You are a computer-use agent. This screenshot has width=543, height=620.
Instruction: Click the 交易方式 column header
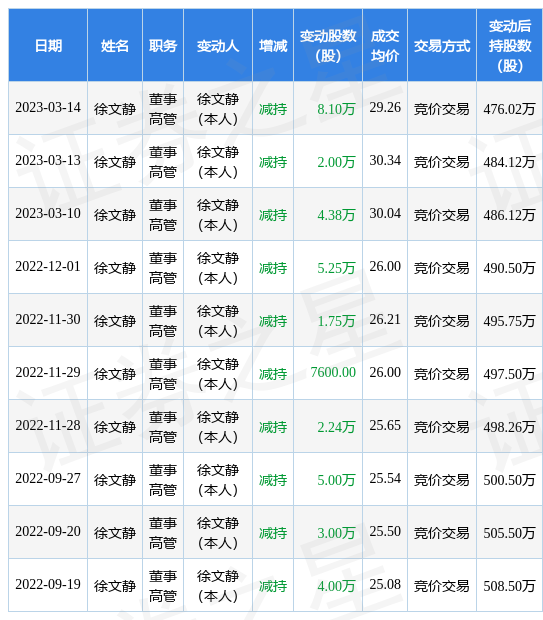442,46
